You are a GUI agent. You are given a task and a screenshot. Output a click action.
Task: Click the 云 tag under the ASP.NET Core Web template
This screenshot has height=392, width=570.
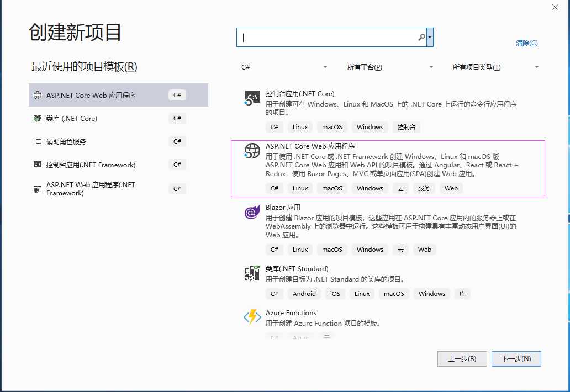click(400, 188)
